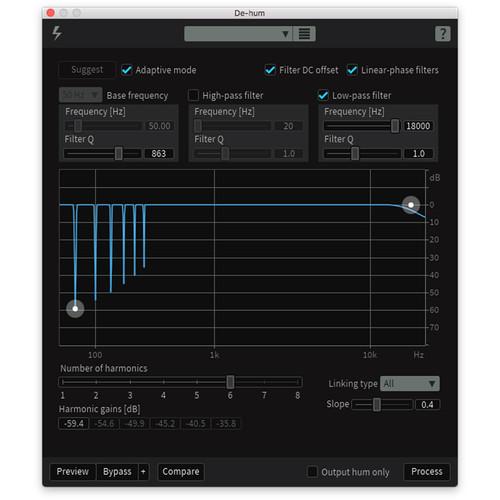Click the Filter Q 863 value field
Image resolution: width=500 pixels, height=500 pixels.
[x=159, y=154]
